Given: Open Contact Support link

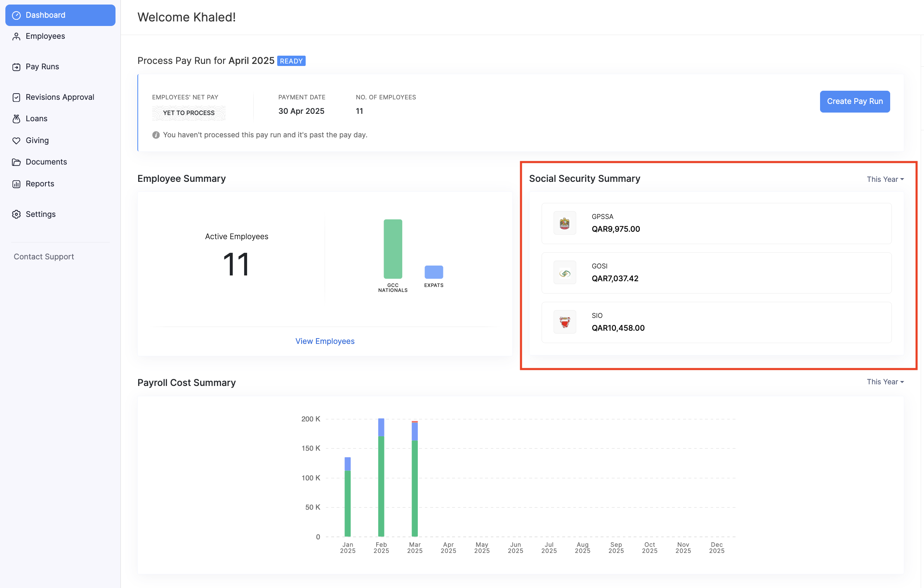Looking at the screenshot, I should point(44,256).
